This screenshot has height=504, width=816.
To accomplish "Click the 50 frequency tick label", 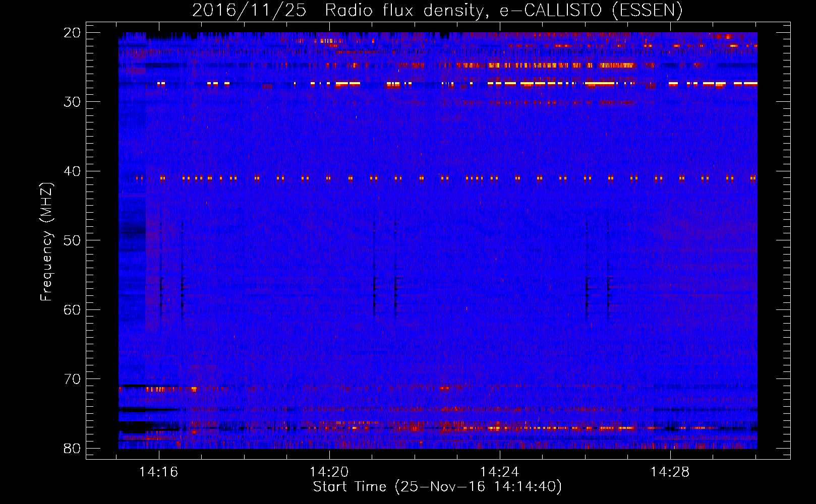I will point(72,240).
